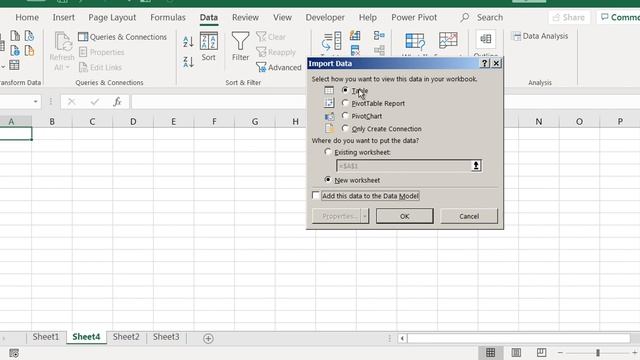Add a new sheet with plus icon
The image size is (640, 360).
pos(208,338)
